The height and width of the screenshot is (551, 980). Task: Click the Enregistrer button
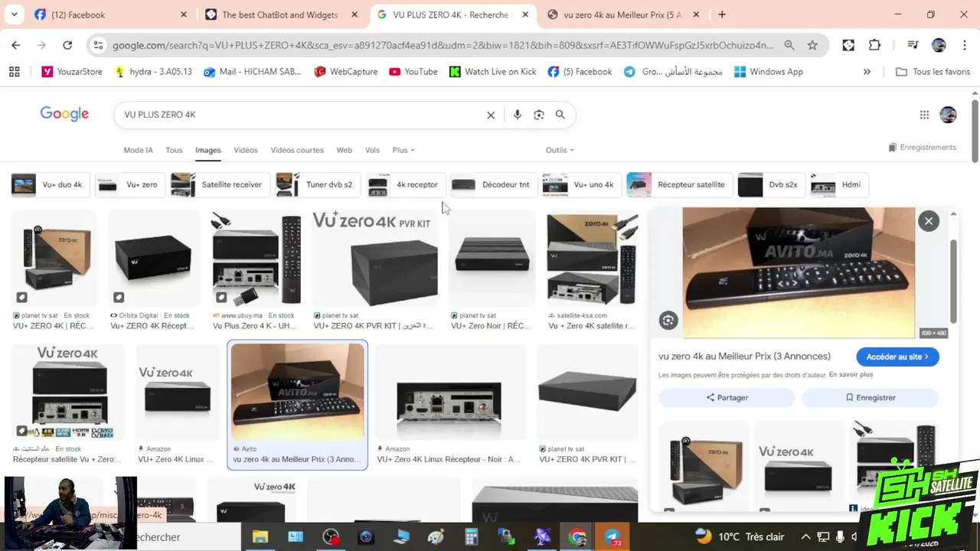[x=870, y=398]
